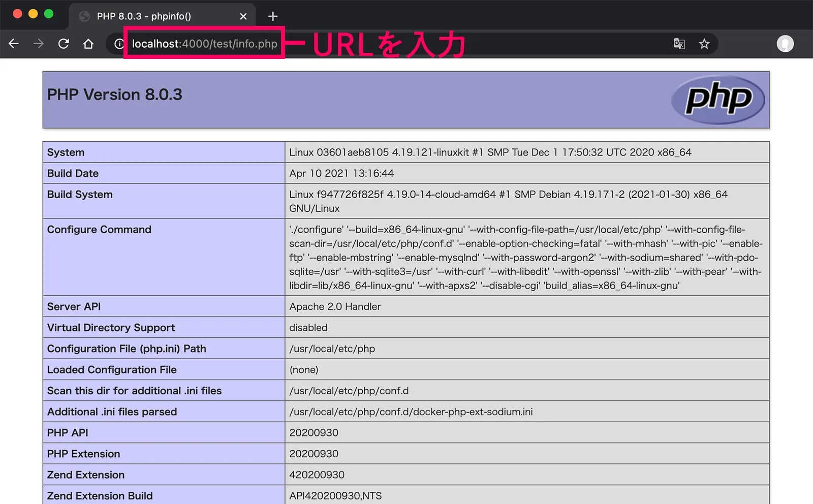Click the docker-php-ext-sodium.ini path value
Screen dimensions: 813x504
[411, 412]
